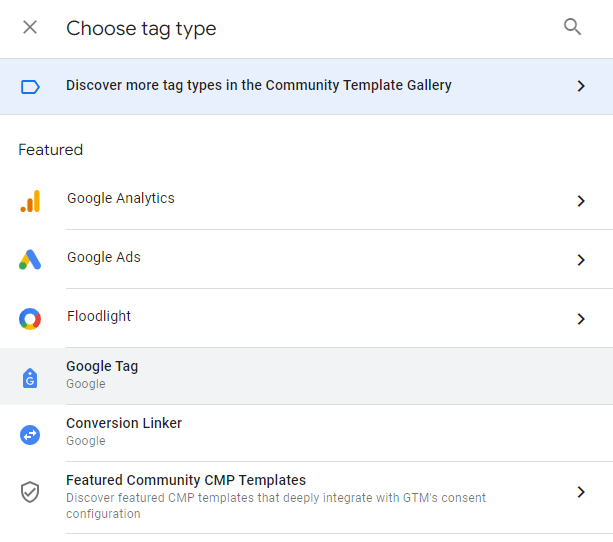Close the Choose tag type panel
The image size is (613, 542).
[x=30, y=28]
